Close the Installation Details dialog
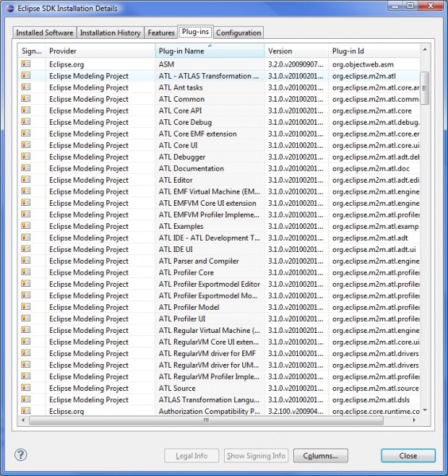 pyautogui.click(x=408, y=455)
